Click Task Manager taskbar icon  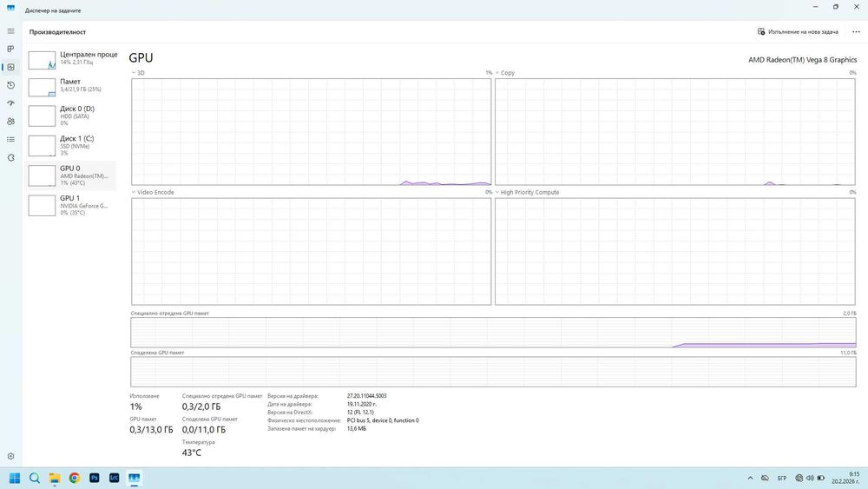[x=134, y=478]
